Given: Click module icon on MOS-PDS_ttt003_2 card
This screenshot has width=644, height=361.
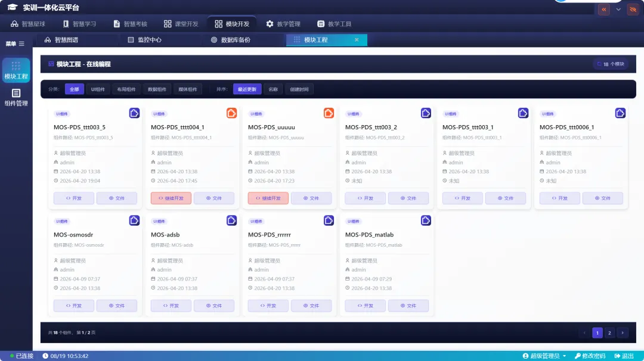Looking at the screenshot, I should point(426,113).
